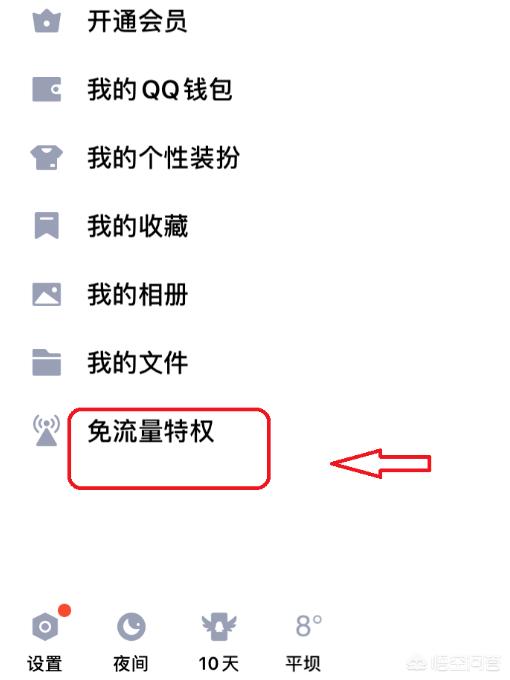Tap the folder icon for 我的文件

click(x=47, y=362)
